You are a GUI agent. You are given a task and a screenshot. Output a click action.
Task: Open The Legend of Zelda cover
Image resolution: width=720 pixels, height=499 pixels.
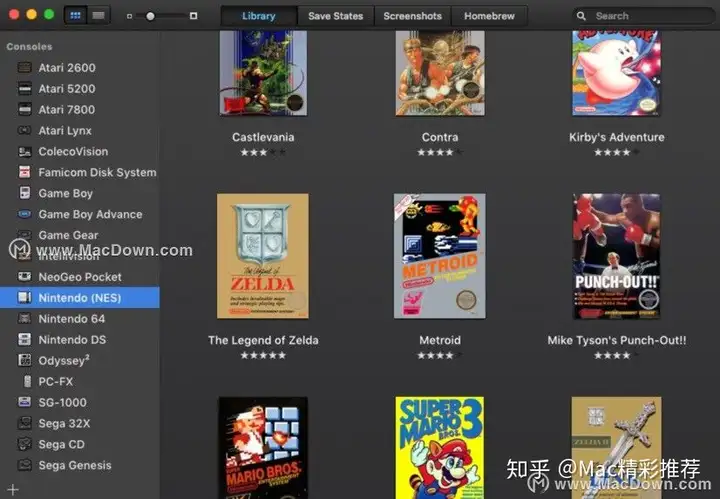[263, 256]
